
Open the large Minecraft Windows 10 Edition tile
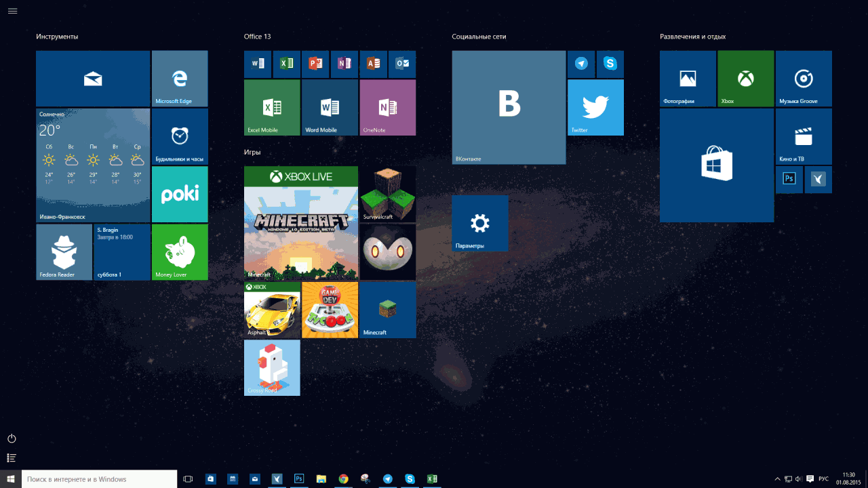coord(301,223)
